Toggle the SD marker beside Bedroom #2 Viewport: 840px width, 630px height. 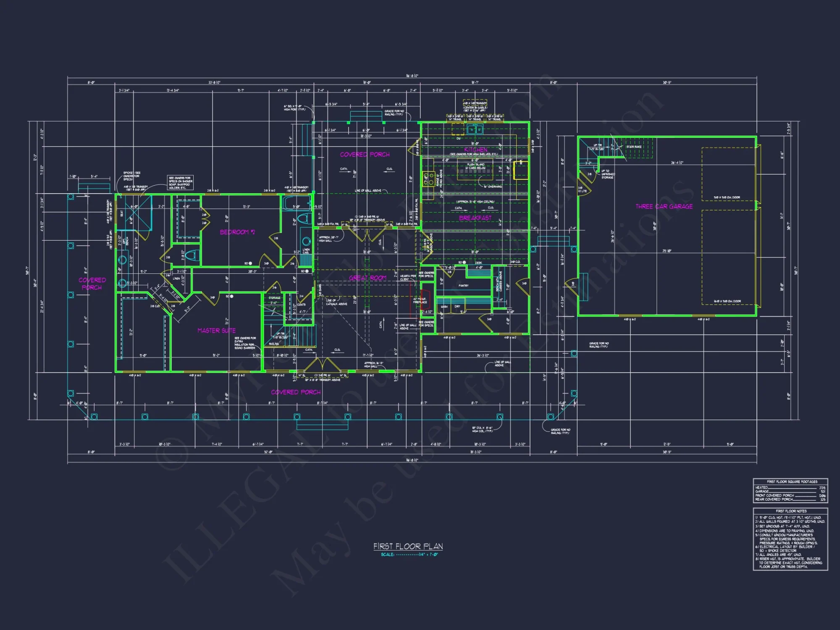click(250, 263)
